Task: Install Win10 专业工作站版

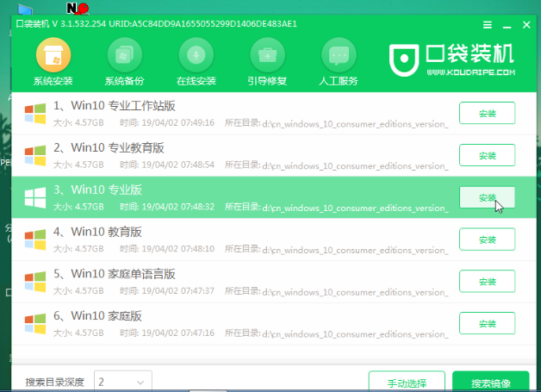Action: [487, 114]
